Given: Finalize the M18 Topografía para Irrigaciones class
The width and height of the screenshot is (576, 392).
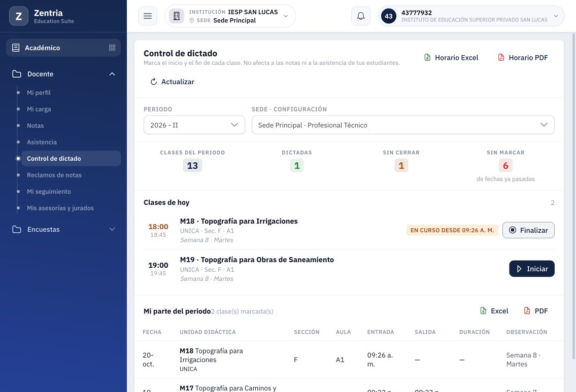Looking at the screenshot, I should [x=528, y=230].
